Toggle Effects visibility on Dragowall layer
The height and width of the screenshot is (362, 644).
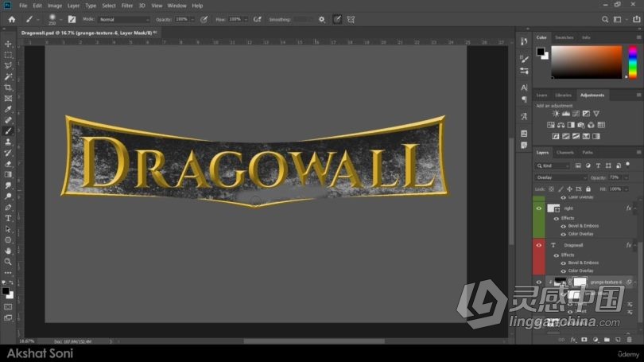click(557, 255)
